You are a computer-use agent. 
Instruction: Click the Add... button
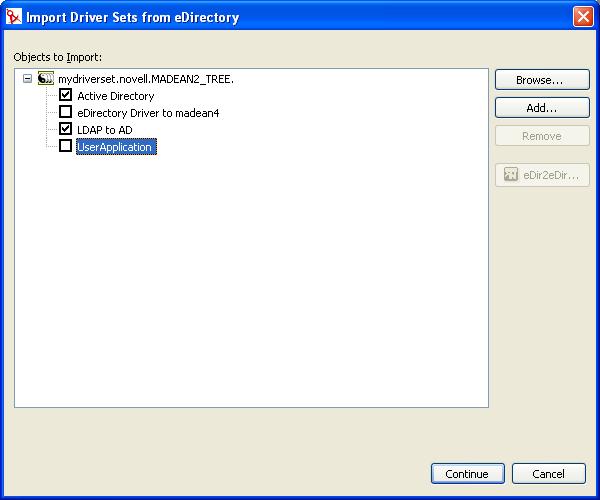point(542,108)
